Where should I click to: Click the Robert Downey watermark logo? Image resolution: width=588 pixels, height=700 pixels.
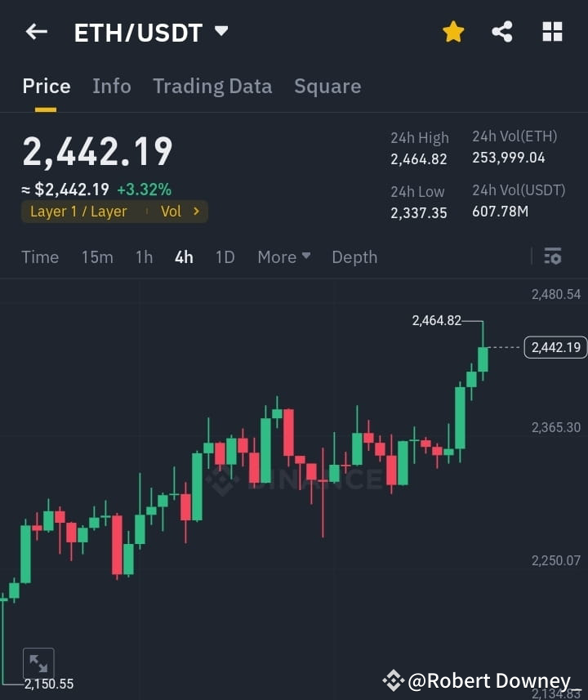pyautogui.click(x=394, y=680)
